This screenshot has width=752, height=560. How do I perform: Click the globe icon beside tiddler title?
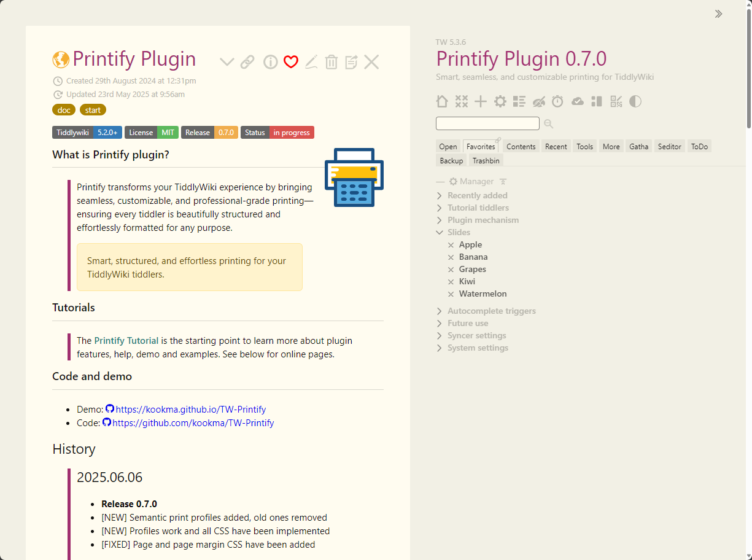pos(61,60)
